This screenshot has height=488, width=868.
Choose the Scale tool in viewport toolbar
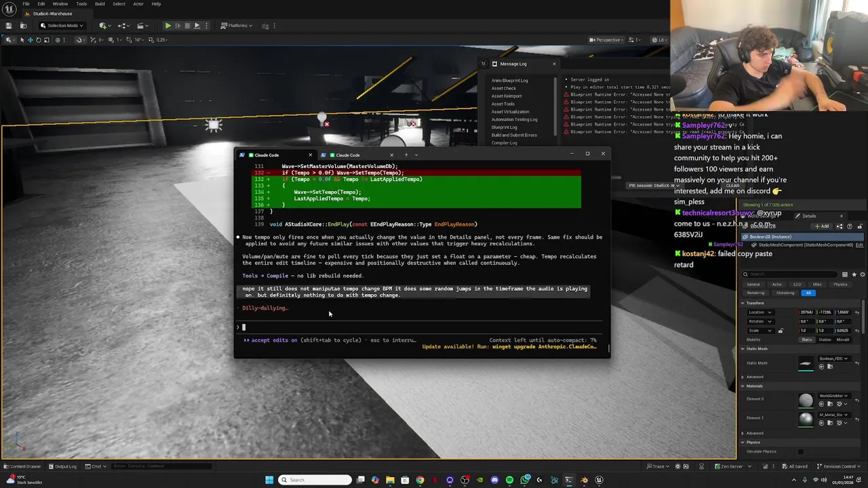[x=46, y=40]
